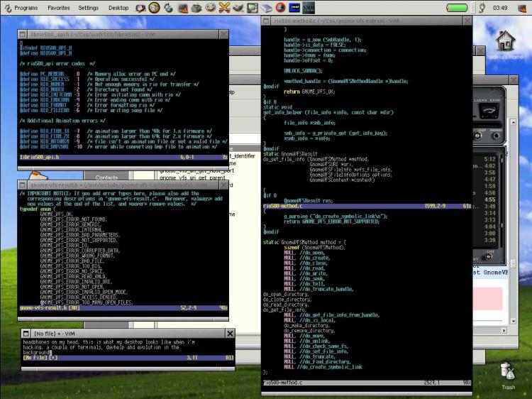Screen dimensions: 532x399
Task: Open the gray book launcher icon
Action: (266, 8)
